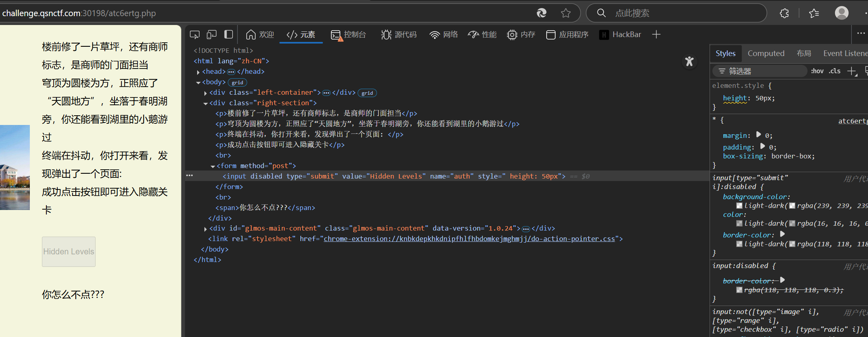Viewport: 868px width, 337px height.
Task: Collapse the right-section div node
Action: (205, 104)
